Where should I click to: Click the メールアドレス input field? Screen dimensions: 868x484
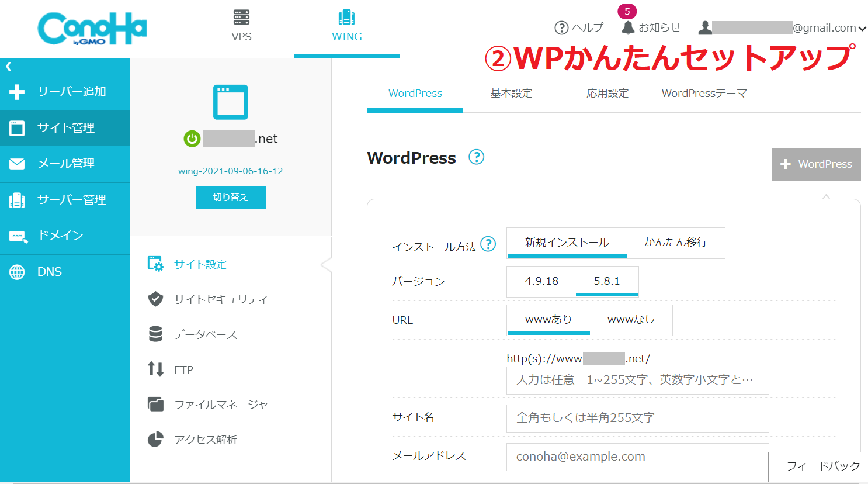[x=637, y=457]
